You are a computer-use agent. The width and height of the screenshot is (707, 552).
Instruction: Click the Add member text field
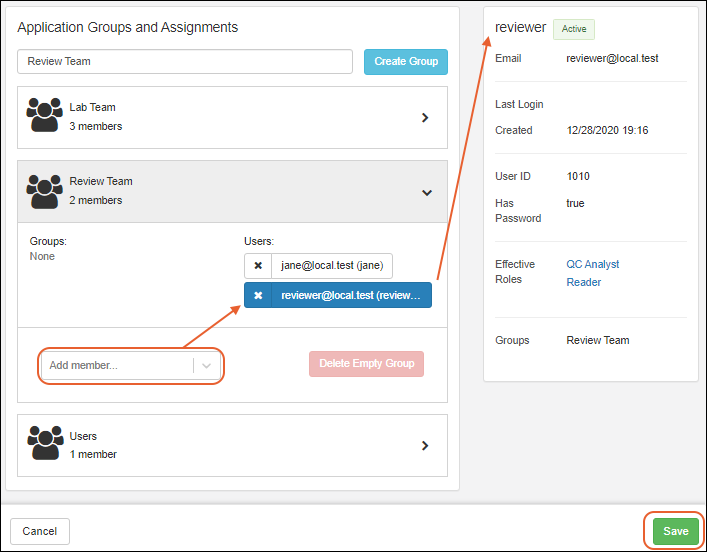(x=118, y=366)
